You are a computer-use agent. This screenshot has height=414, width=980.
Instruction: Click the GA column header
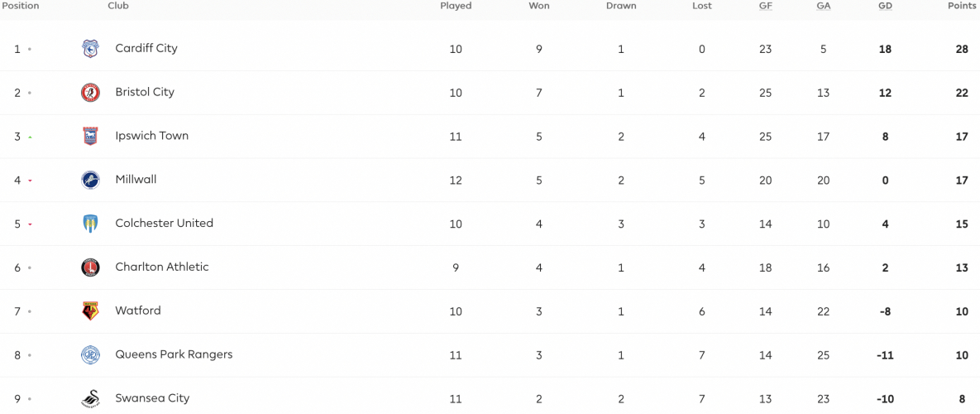tap(823, 6)
